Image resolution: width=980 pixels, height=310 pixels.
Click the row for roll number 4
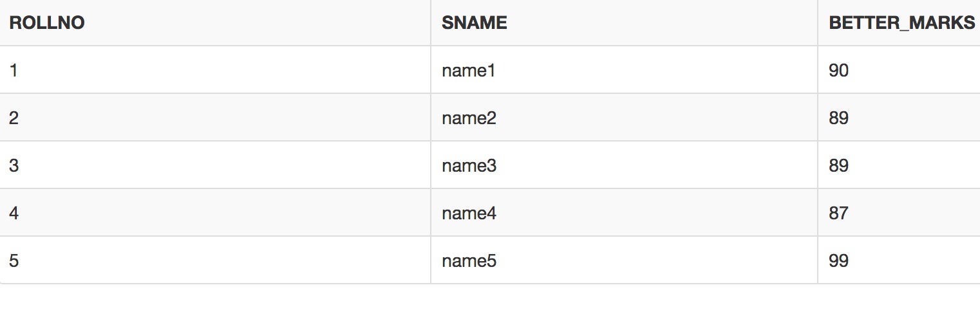490,212
